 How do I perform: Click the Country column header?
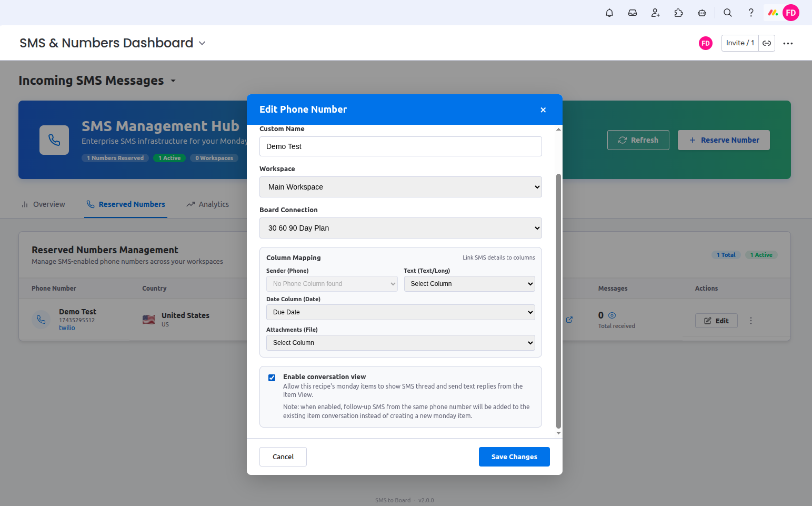point(154,289)
